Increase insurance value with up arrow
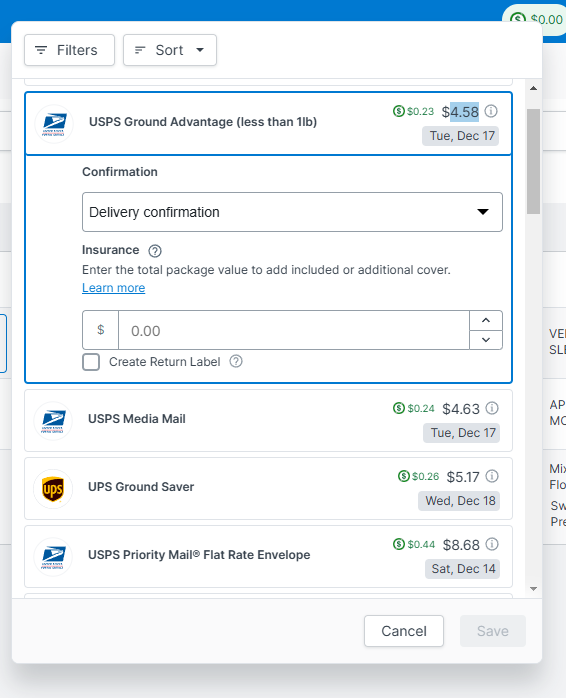 (486, 321)
